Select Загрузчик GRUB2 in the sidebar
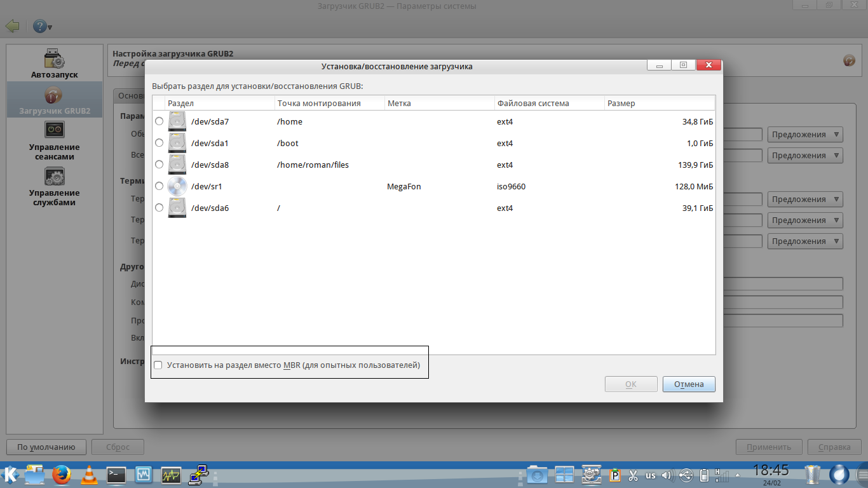The image size is (868, 488). pyautogui.click(x=55, y=100)
